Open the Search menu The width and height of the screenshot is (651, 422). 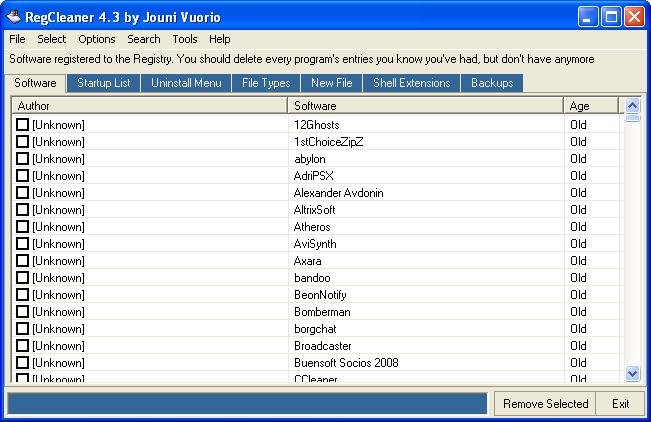pyautogui.click(x=144, y=39)
